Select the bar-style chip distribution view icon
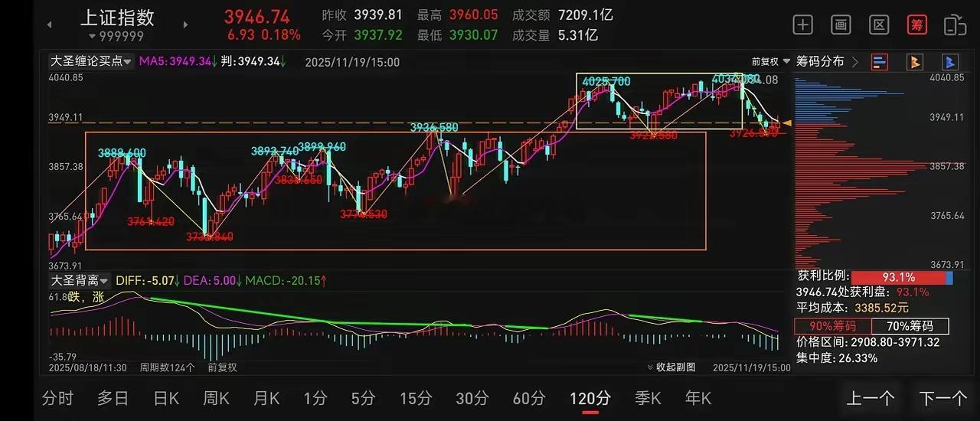Screen dimensions: 980x421 [880, 62]
